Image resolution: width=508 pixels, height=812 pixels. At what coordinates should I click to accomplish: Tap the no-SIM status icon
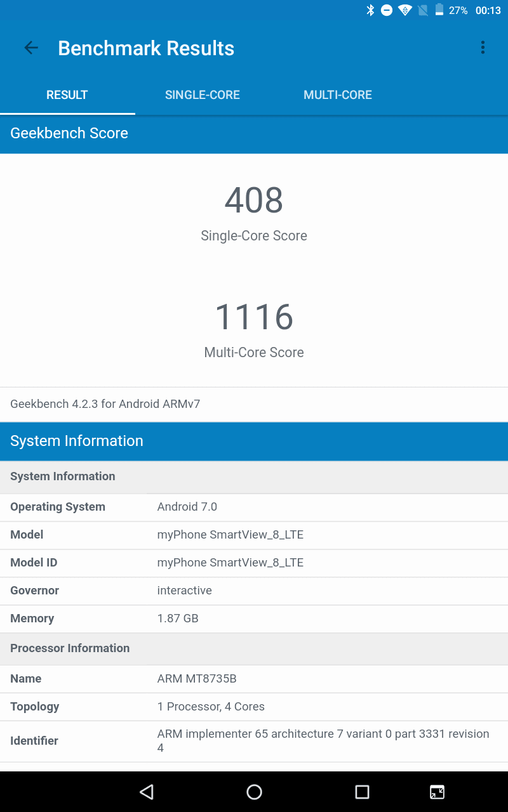pos(423,10)
